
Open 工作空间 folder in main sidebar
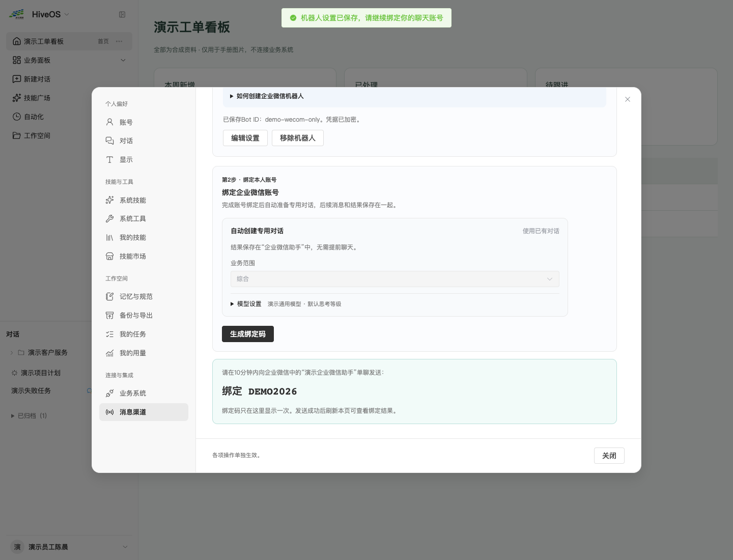tap(69, 135)
